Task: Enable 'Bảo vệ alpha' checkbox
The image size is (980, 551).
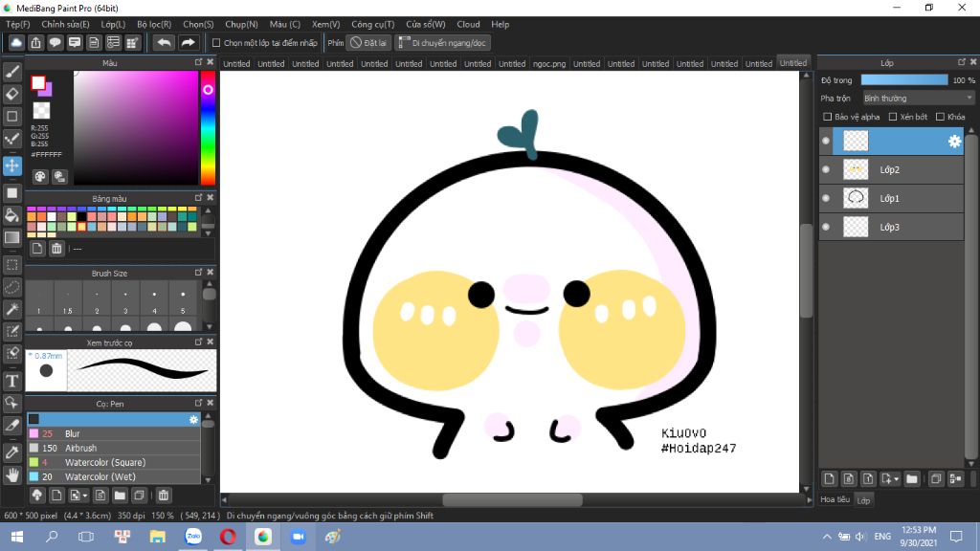Action: (x=828, y=117)
